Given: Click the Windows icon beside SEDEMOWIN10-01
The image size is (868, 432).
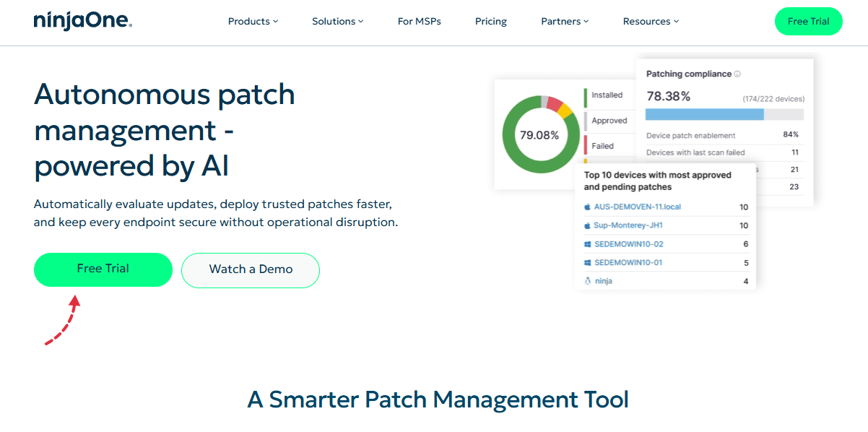Looking at the screenshot, I should (587, 263).
